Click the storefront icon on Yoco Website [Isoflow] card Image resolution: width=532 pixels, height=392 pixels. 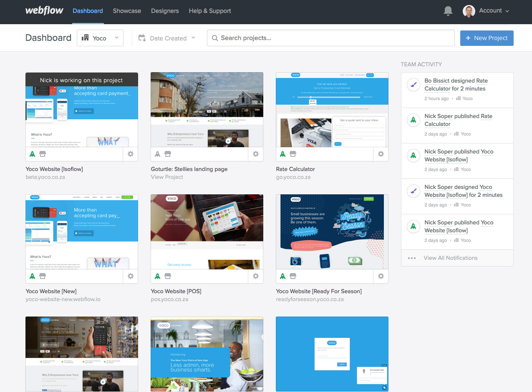coord(43,154)
